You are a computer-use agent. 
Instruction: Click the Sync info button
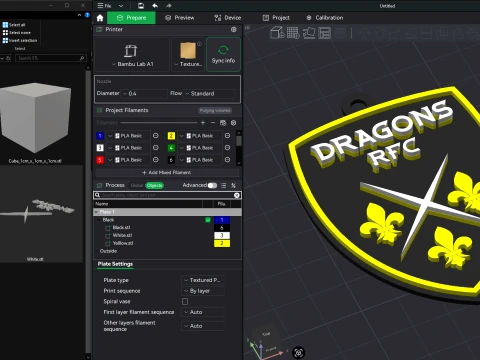click(223, 54)
